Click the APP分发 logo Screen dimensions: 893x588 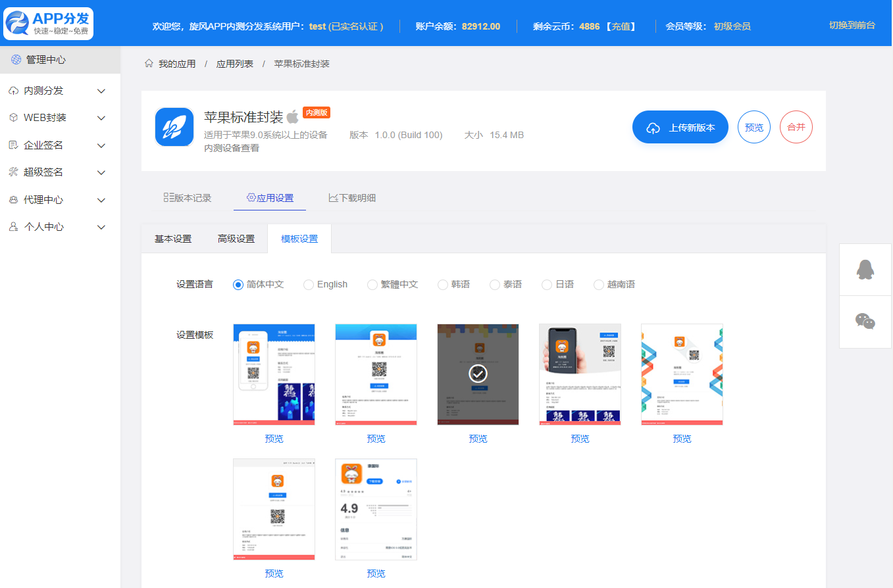click(x=49, y=24)
